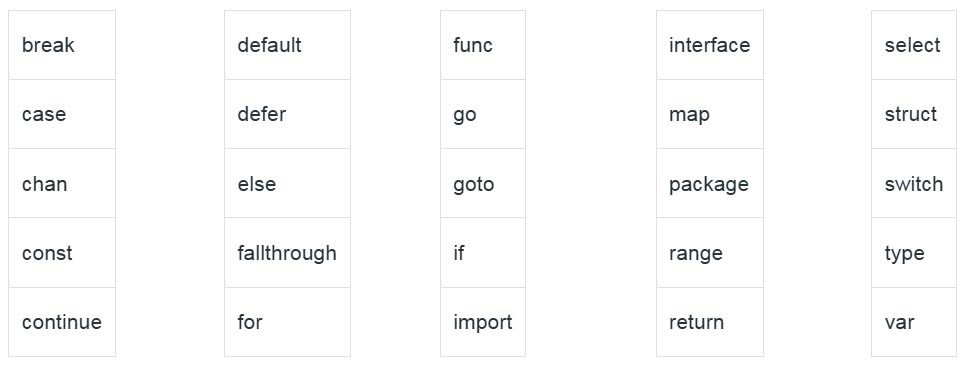Select the 'var' keyword cell
966x368 pixels.
[x=914, y=322]
